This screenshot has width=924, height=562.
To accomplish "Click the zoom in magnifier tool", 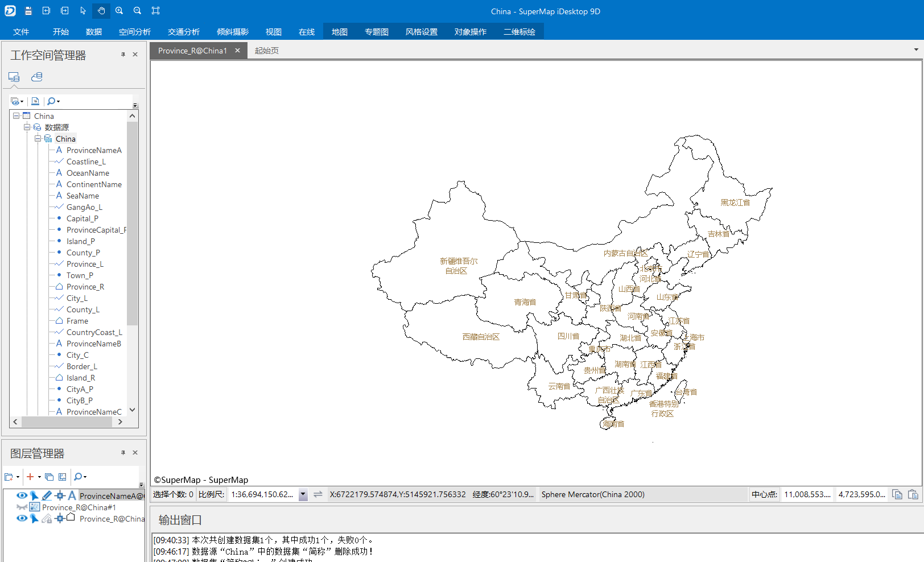I will (x=119, y=11).
